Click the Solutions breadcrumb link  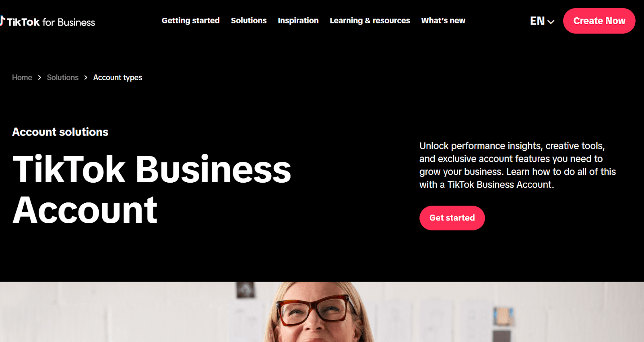62,77
